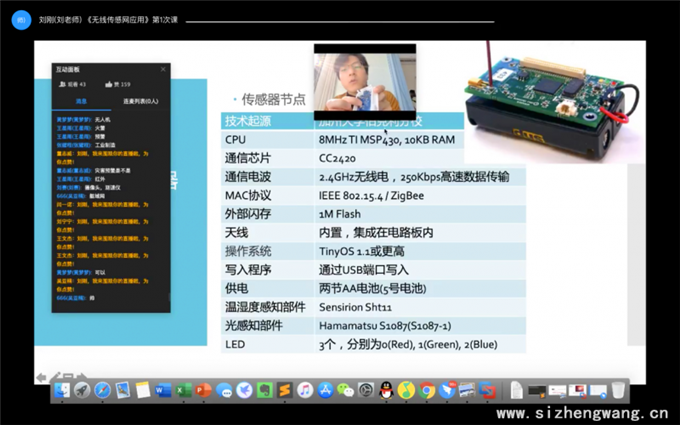Screen dimensions: 680x425
Task: Click '8MHz TI MSP430, 10KB RAM' cell
Action: point(389,140)
